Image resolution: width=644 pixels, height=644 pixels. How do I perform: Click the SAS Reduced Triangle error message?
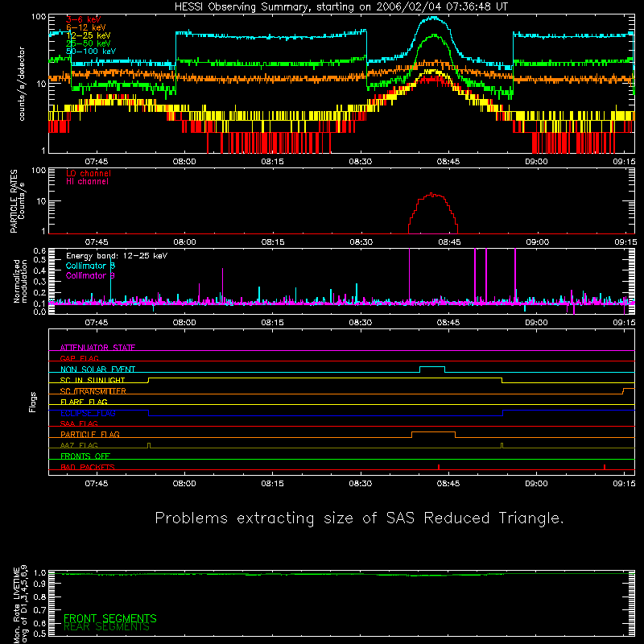pos(359,518)
